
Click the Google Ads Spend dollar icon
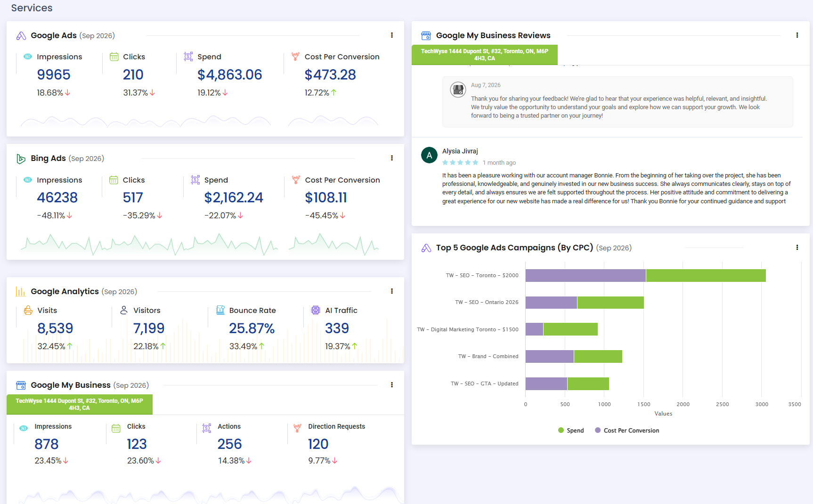[188, 56]
